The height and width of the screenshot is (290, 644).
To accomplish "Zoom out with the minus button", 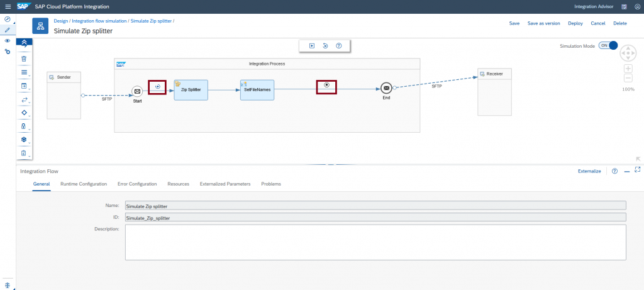I will tap(628, 78).
